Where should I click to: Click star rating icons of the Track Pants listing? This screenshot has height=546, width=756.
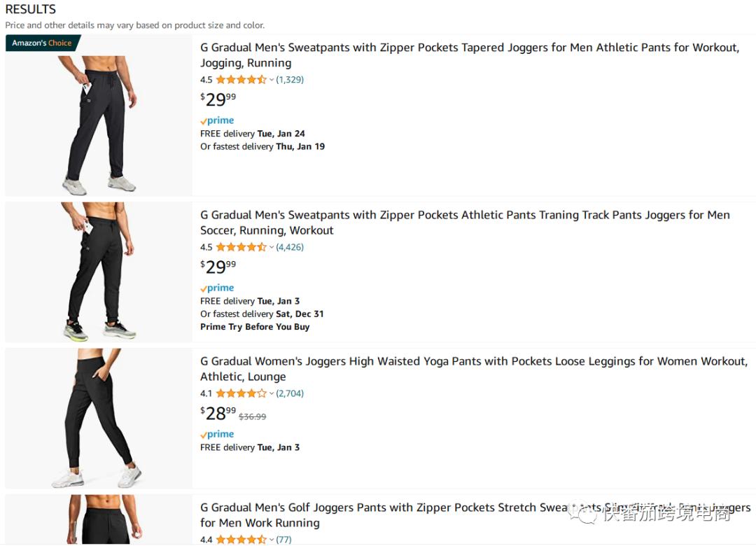point(241,247)
